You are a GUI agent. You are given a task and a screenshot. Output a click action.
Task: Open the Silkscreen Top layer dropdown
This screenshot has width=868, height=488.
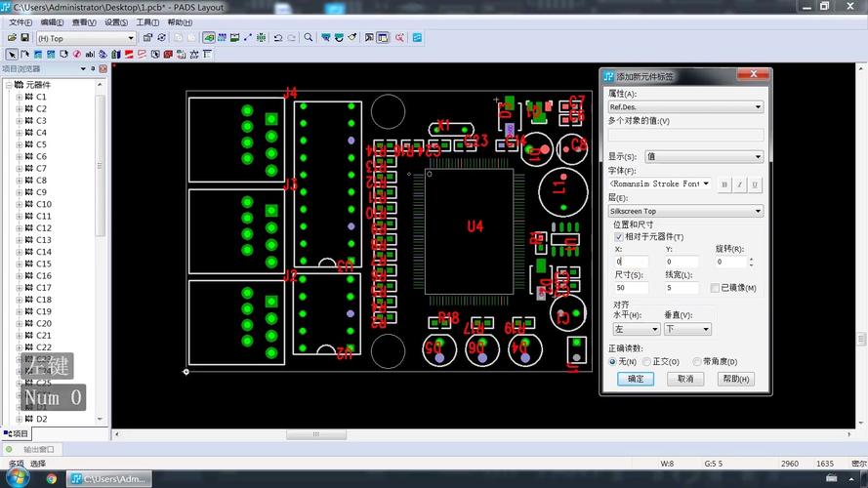685,211
